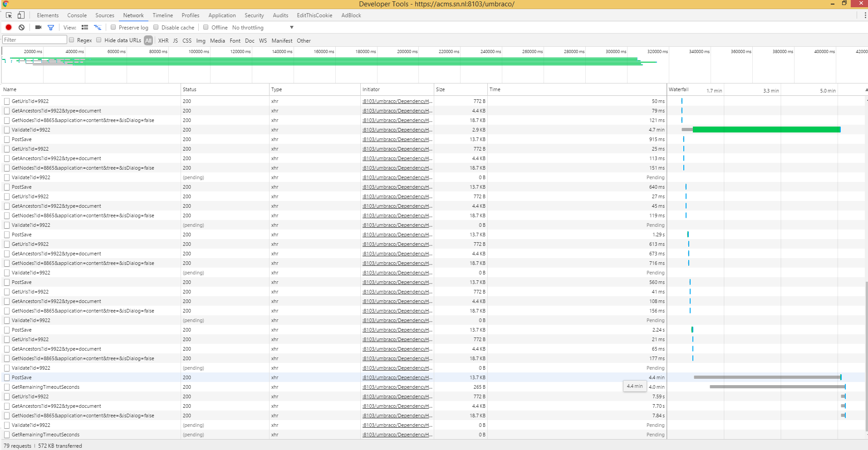Filter requests by Other type
Viewport: 868px width, 450px height.
(x=304, y=40)
